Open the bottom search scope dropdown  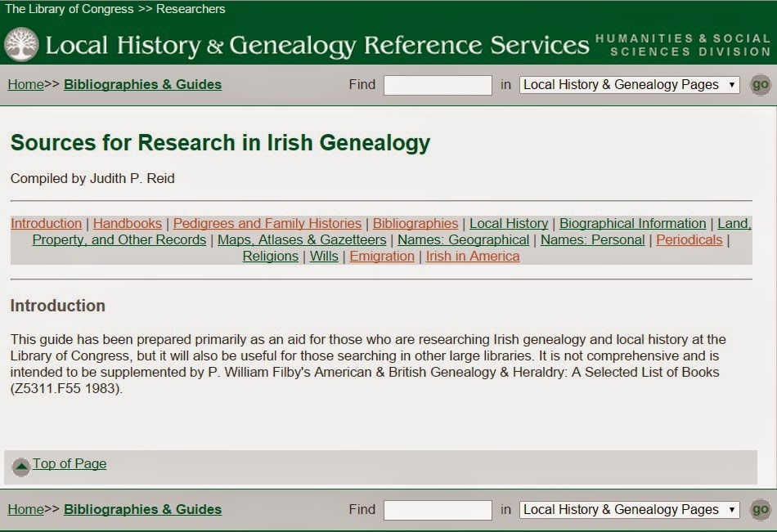click(629, 510)
